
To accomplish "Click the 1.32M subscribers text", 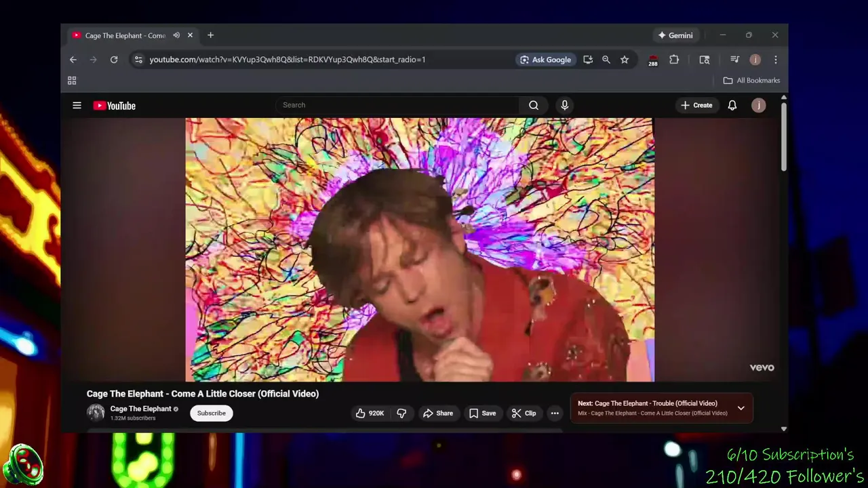I will pyautogui.click(x=133, y=418).
